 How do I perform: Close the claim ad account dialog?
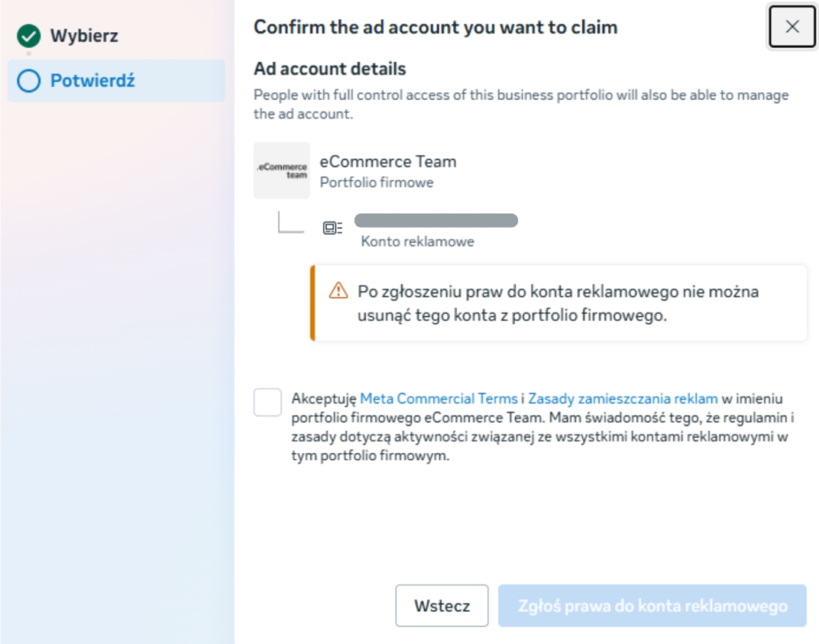792,26
